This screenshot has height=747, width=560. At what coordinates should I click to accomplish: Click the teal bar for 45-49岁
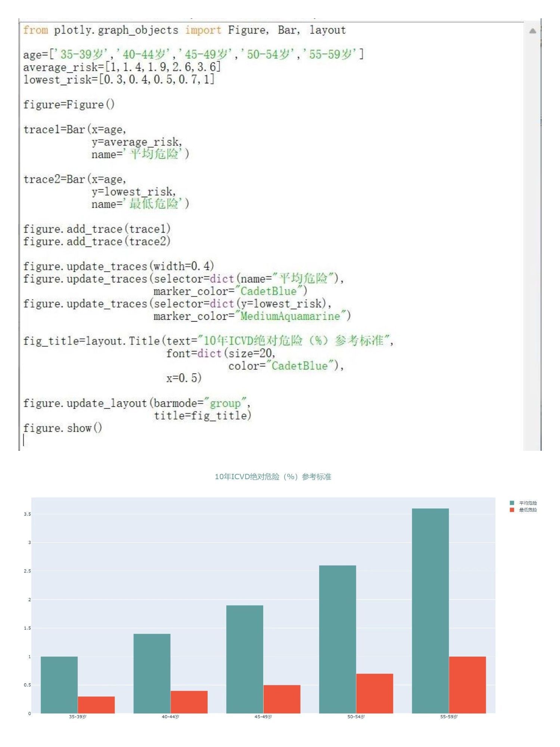click(245, 659)
